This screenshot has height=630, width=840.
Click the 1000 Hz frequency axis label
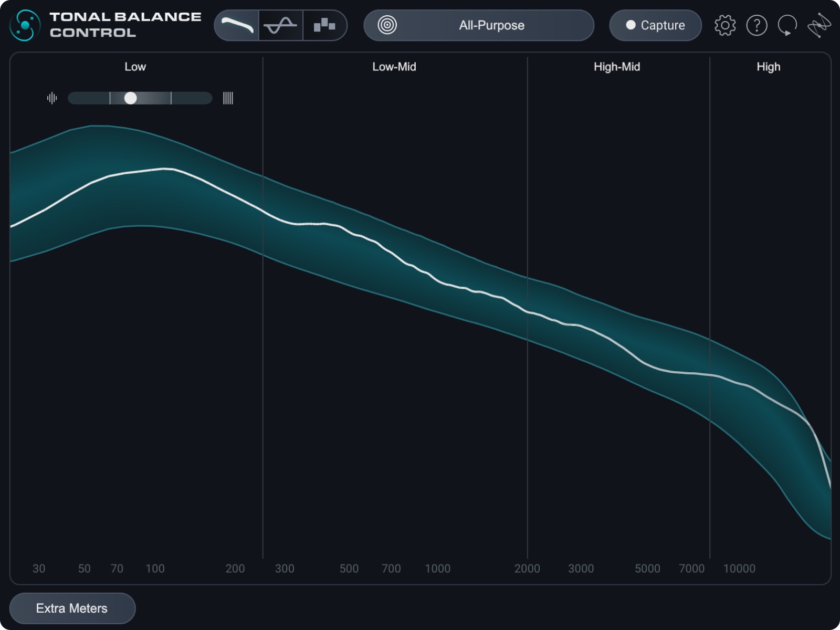coord(437,569)
